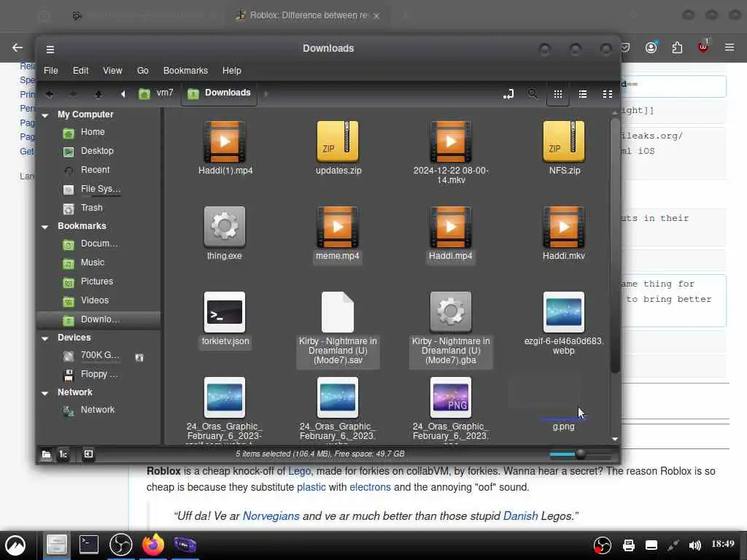Select the Haddi.mkv video icon
747x560 pixels.
[x=564, y=227]
